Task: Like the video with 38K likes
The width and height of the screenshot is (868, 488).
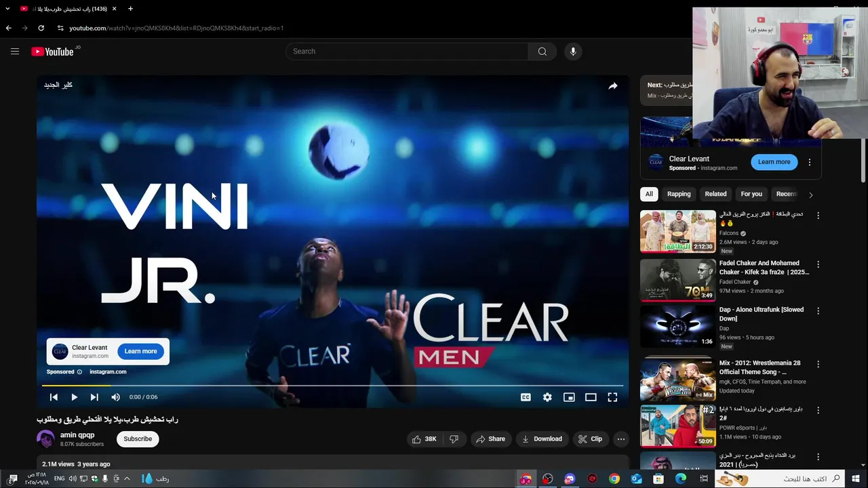Action: click(x=425, y=439)
